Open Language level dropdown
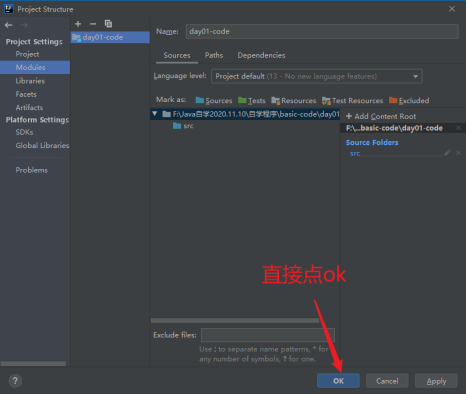 tap(317, 76)
